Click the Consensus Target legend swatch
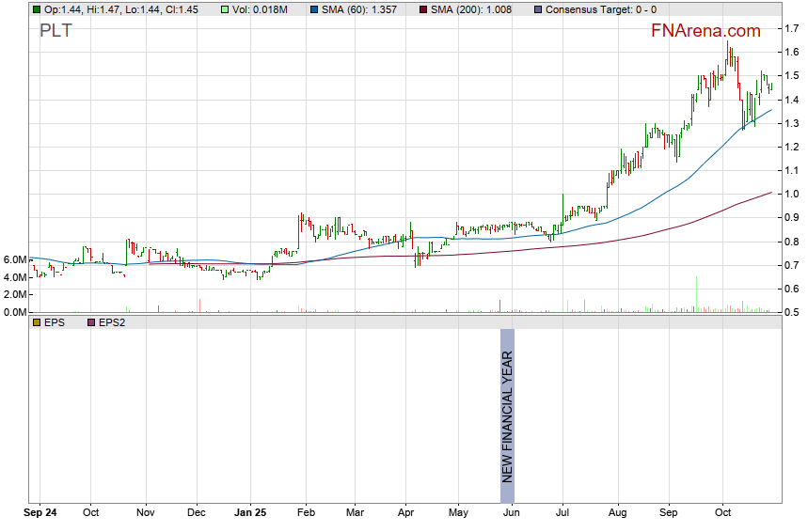This screenshot has height=532, width=808. tap(537, 9)
